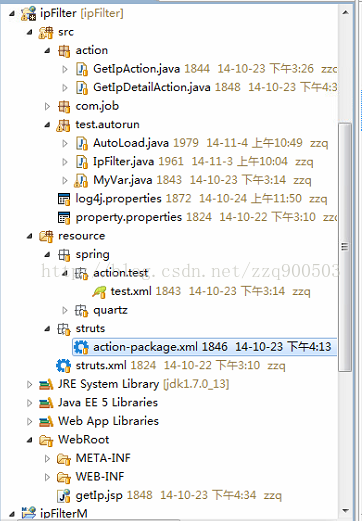Expand the quartz package node
Image resolution: width=362 pixels, height=521 pixels.
point(65,311)
